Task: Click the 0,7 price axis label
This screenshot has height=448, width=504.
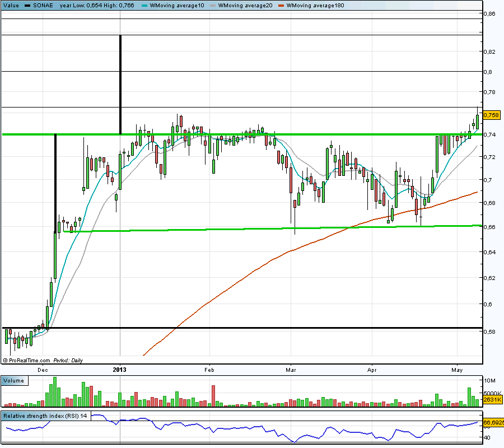Action: tap(488, 180)
